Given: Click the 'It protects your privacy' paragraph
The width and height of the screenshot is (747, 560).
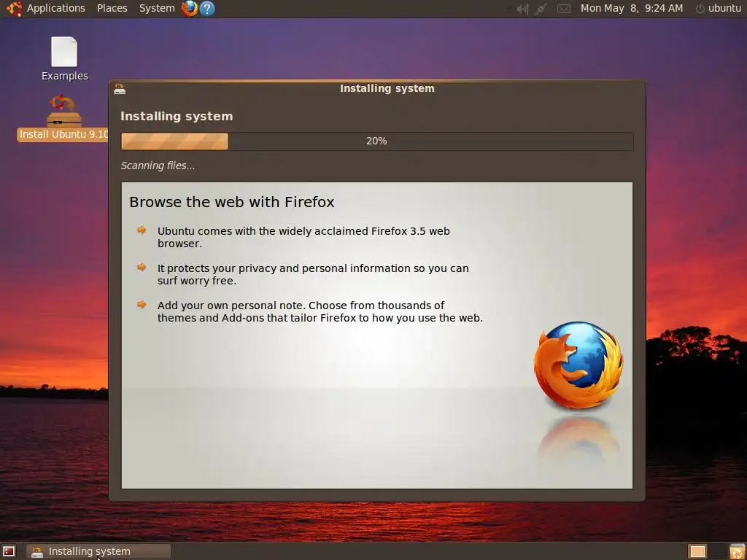Looking at the screenshot, I should [x=313, y=274].
